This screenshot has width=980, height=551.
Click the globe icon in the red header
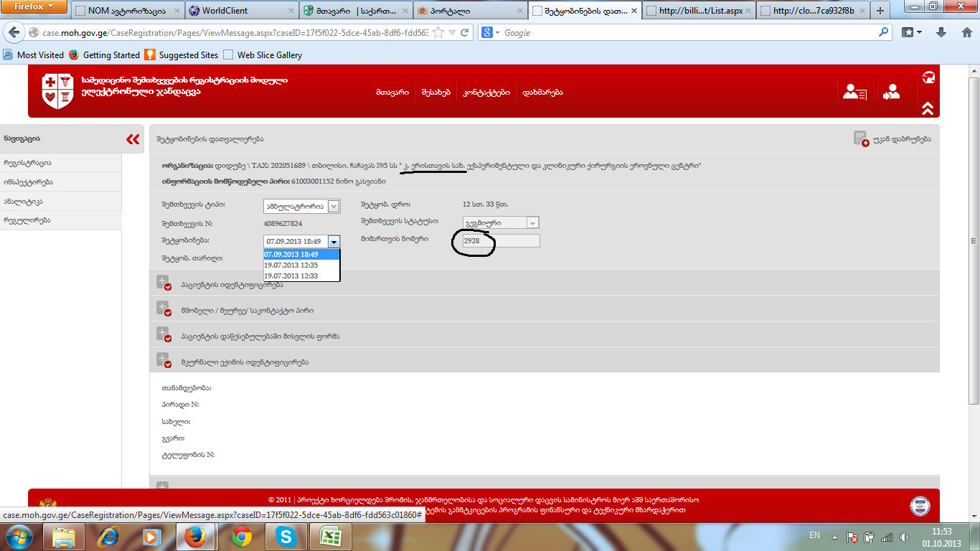pyautogui.click(x=928, y=77)
